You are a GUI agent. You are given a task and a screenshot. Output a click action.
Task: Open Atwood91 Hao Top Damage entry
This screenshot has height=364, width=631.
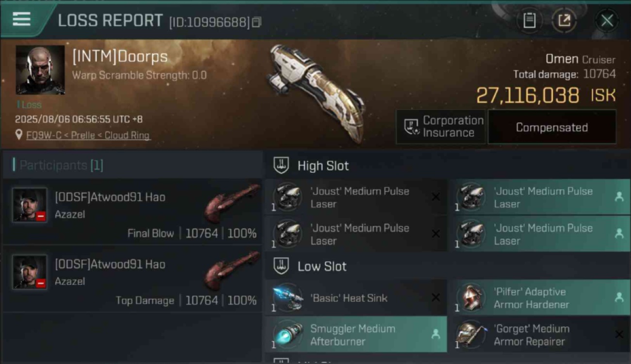pos(133,279)
